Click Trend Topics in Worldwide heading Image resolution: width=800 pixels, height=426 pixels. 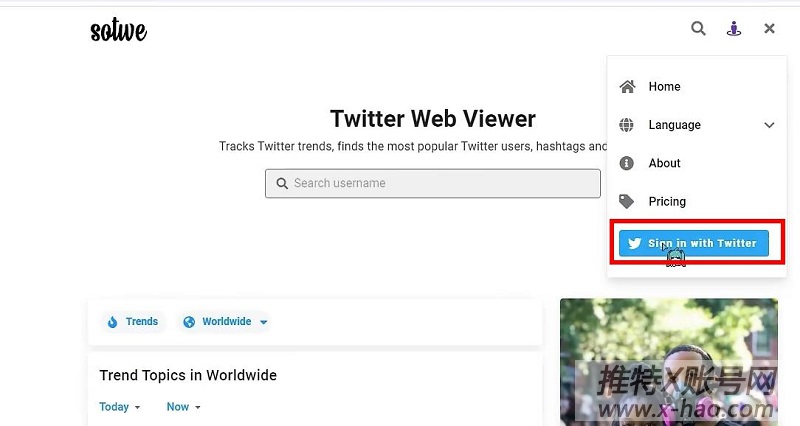pos(188,375)
